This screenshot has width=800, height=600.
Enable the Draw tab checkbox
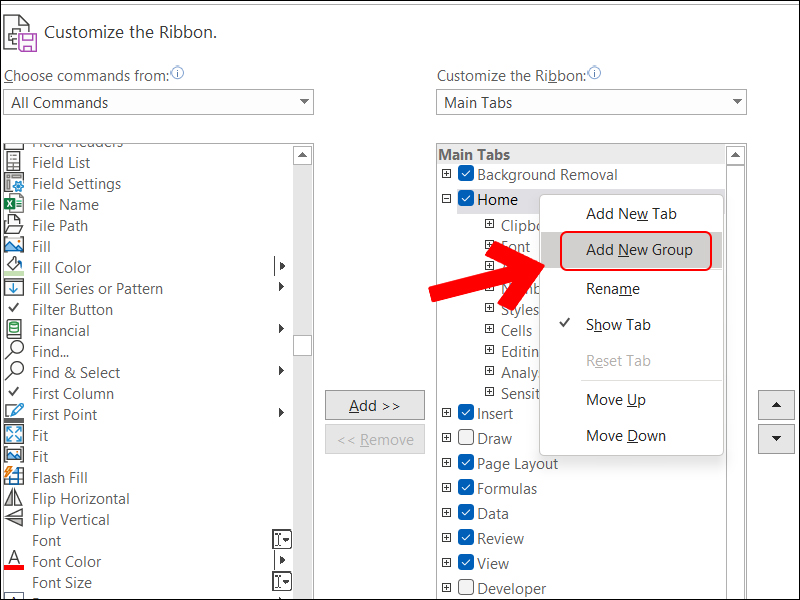466,438
